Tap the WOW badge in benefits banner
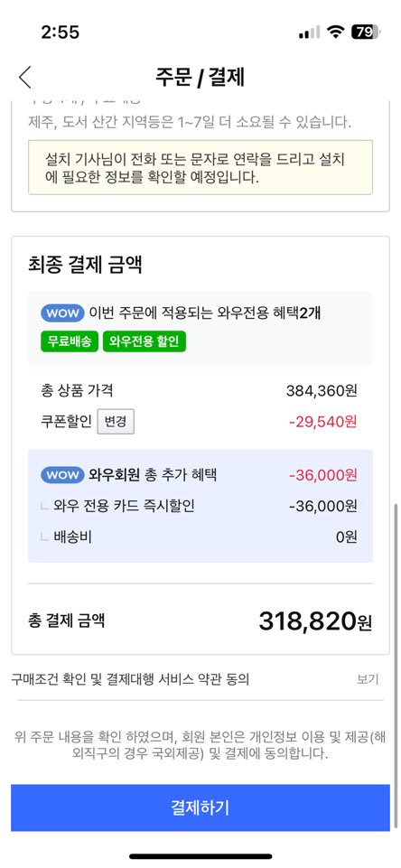 [62, 313]
